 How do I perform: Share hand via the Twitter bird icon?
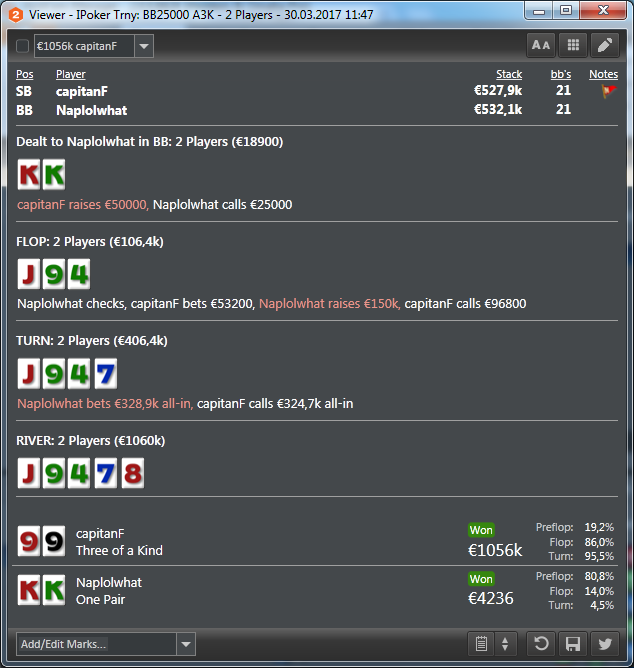point(605,643)
